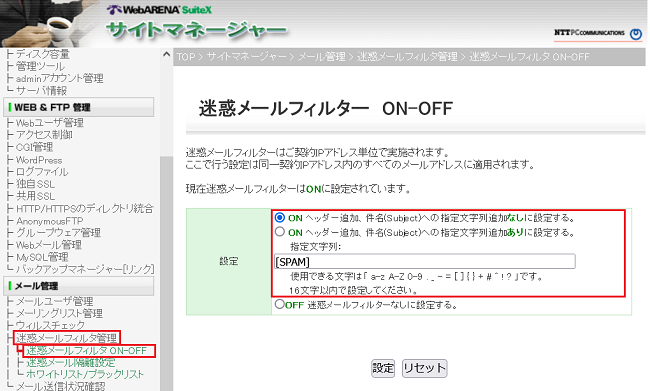Open ディスク容量 in sidebar
The image size is (650, 391).
pyautogui.click(x=42, y=54)
